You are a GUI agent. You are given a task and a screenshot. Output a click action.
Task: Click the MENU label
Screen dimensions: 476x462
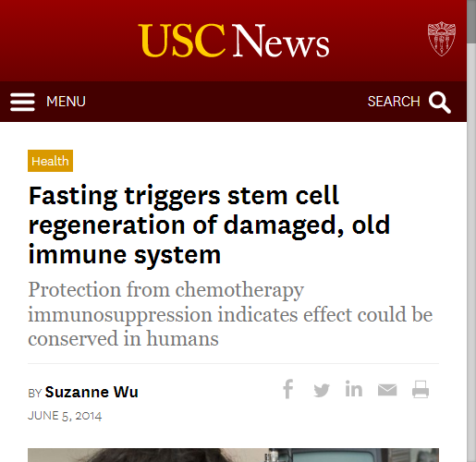point(66,102)
